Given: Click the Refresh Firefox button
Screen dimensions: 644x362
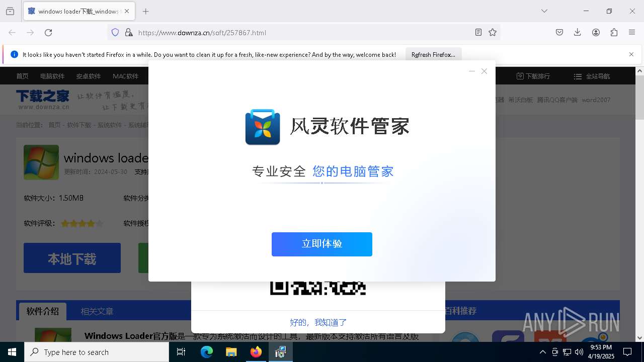Looking at the screenshot, I should [433, 55].
